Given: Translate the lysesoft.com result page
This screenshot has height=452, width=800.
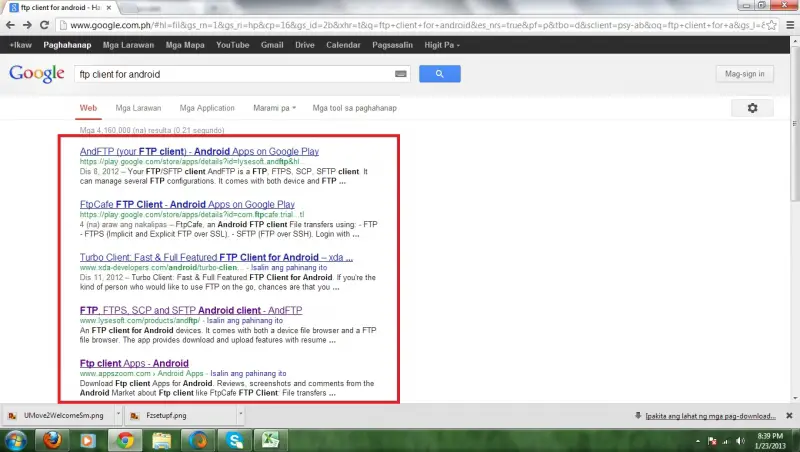Looking at the screenshot, I should click(244, 320).
